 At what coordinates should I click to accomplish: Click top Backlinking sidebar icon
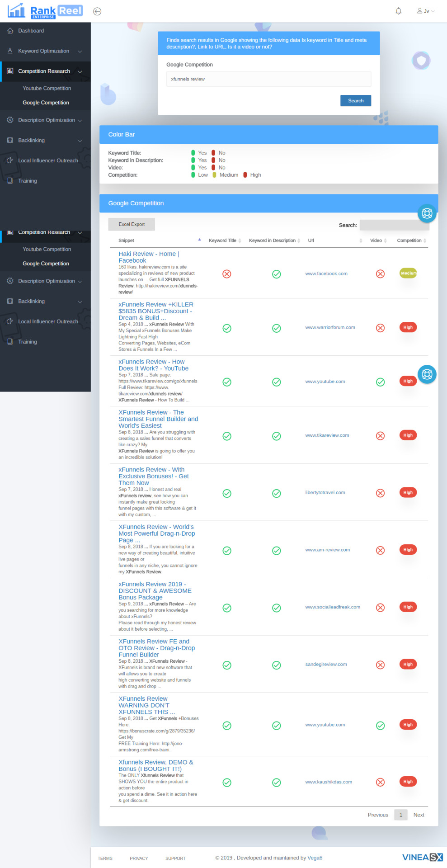10,140
